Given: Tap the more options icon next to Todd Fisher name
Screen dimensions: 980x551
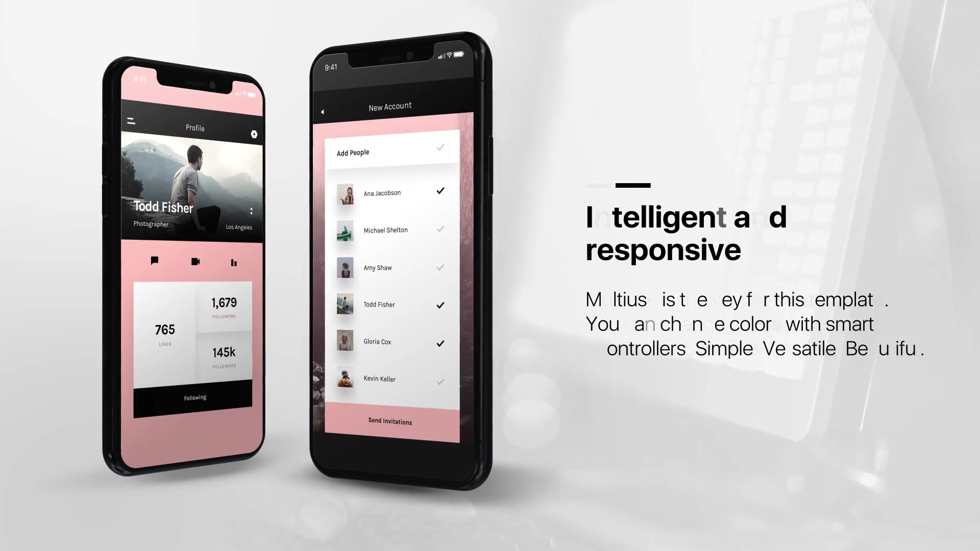Looking at the screenshot, I should [252, 211].
